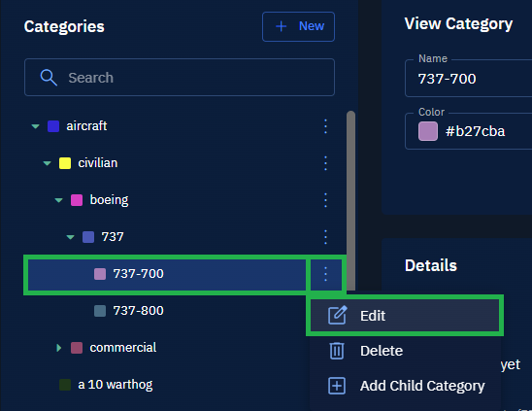
Task: Click the category list vertical scrollbar
Action: click(350, 200)
